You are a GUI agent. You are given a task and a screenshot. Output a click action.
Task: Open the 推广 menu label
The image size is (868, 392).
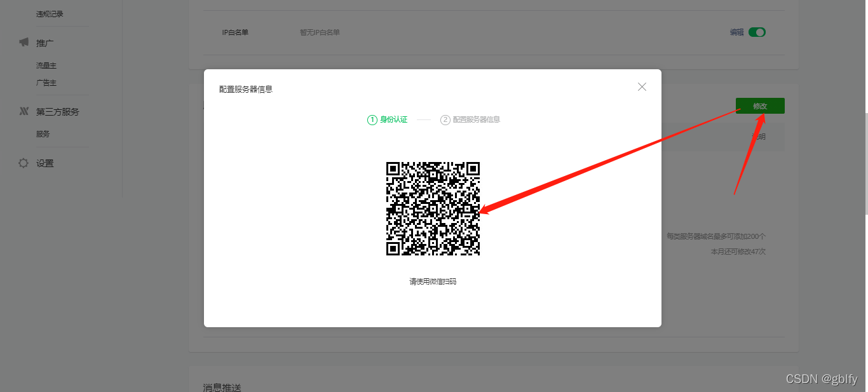[x=44, y=43]
